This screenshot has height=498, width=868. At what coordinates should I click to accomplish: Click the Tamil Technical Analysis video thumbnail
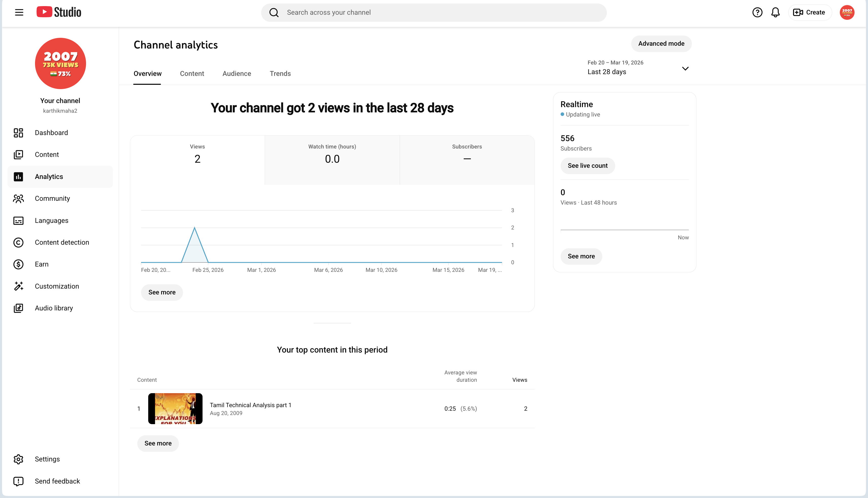[x=175, y=408]
